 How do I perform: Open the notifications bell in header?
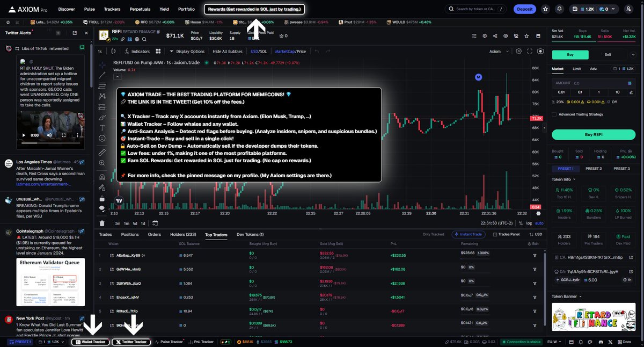tap(560, 9)
